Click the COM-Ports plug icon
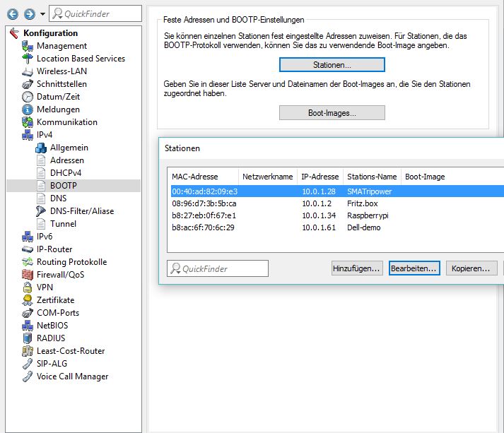The height and width of the screenshot is (433, 504). (x=28, y=313)
